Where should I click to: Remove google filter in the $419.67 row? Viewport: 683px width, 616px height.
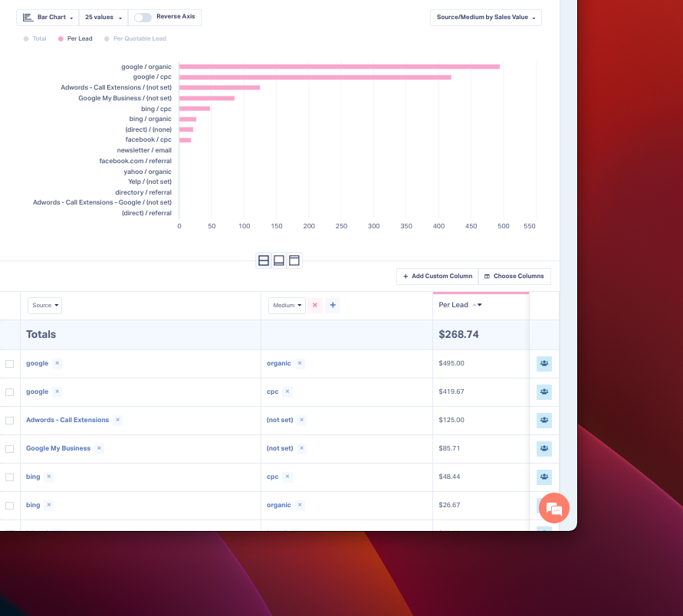pyautogui.click(x=57, y=392)
